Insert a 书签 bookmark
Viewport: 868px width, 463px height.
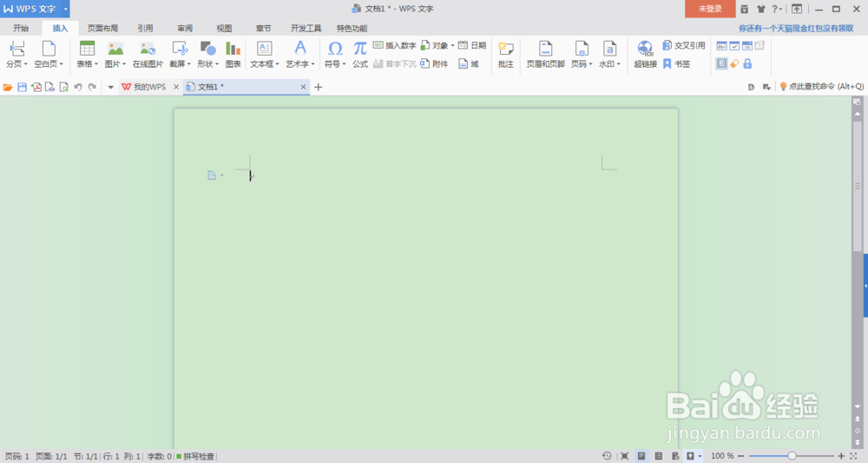[676, 64]
